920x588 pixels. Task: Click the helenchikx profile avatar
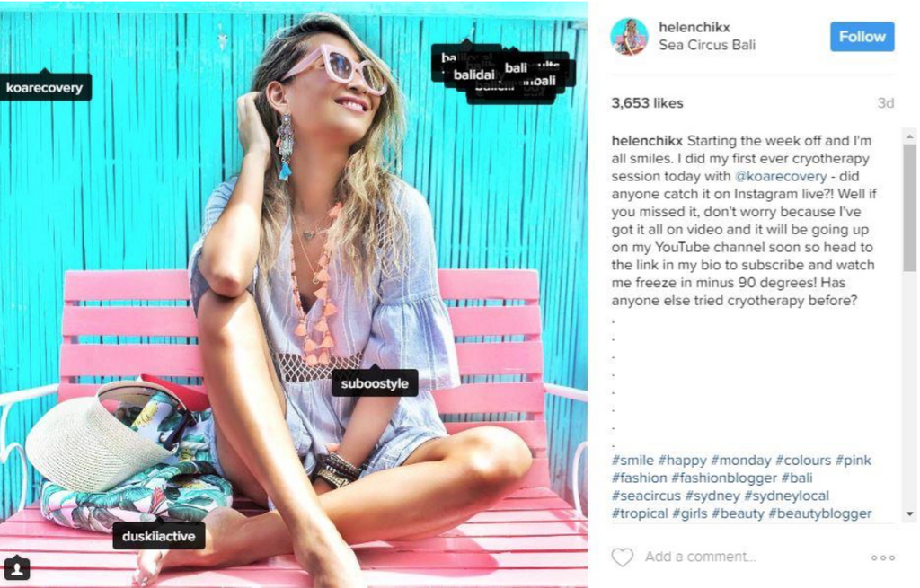[x=629, y=36]
